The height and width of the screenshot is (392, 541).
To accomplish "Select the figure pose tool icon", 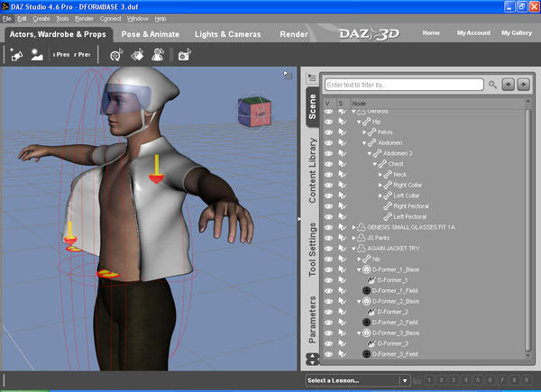I will (158, 55).
